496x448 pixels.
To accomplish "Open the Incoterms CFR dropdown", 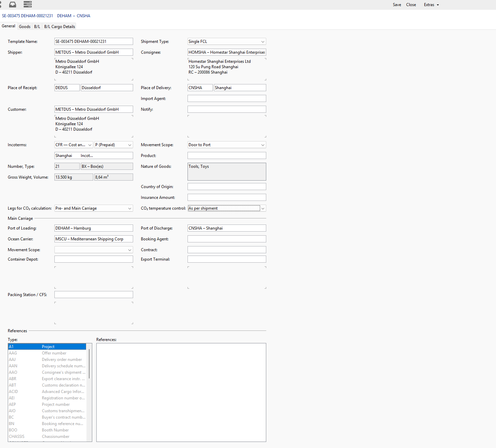I will tap(90, 145).
